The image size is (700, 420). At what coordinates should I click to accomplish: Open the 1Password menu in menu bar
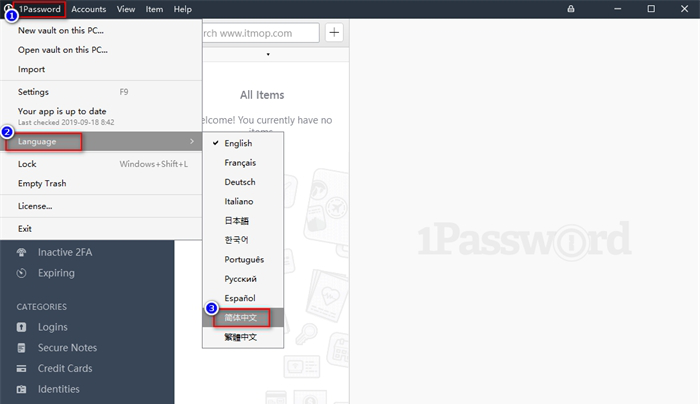tap(39, 9)
